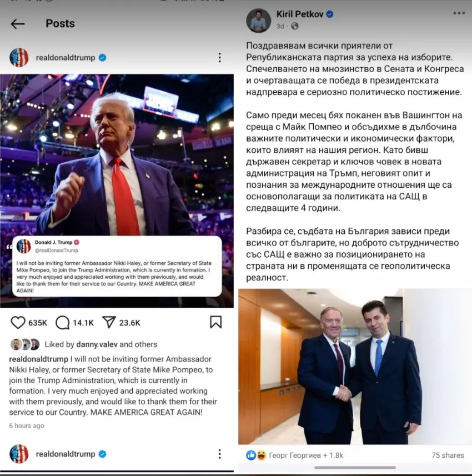Image resolution: width=472 pixels, height=476 pixels.
Task: View the Facebook like reaction icon
Action: 251,455
